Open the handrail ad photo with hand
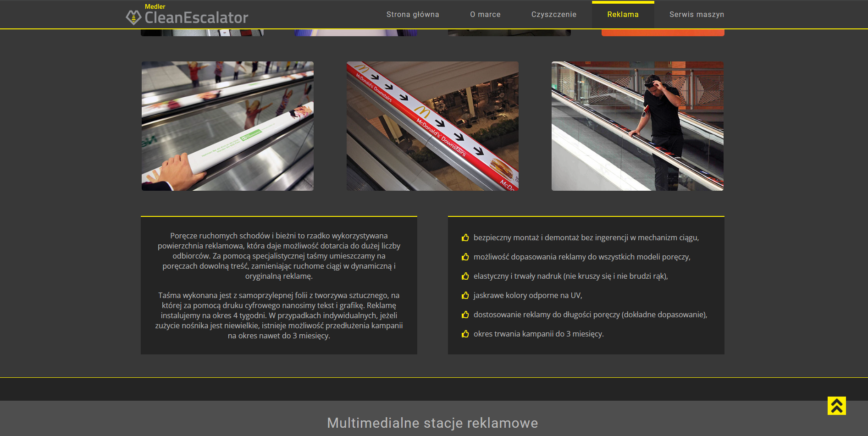 point(227,126)
